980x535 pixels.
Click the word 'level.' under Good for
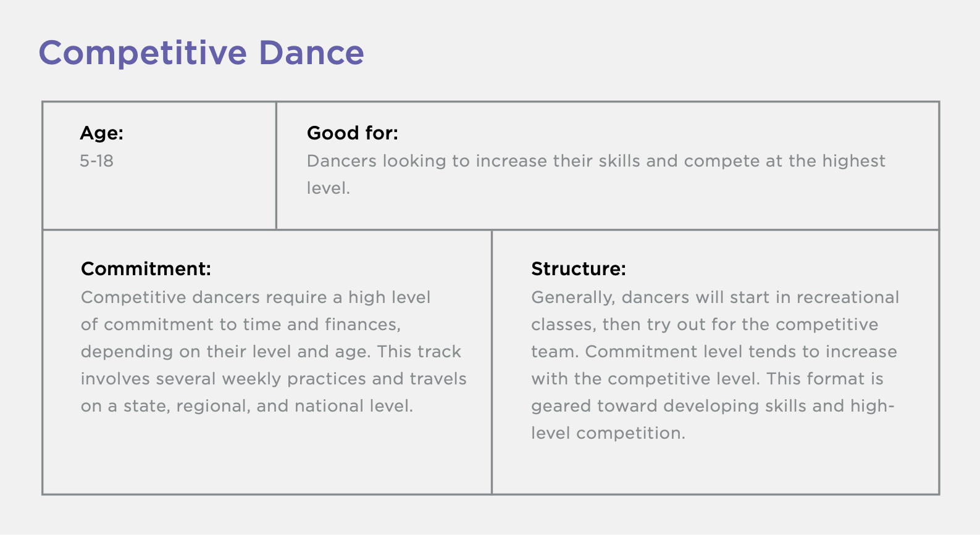(328, 188)
